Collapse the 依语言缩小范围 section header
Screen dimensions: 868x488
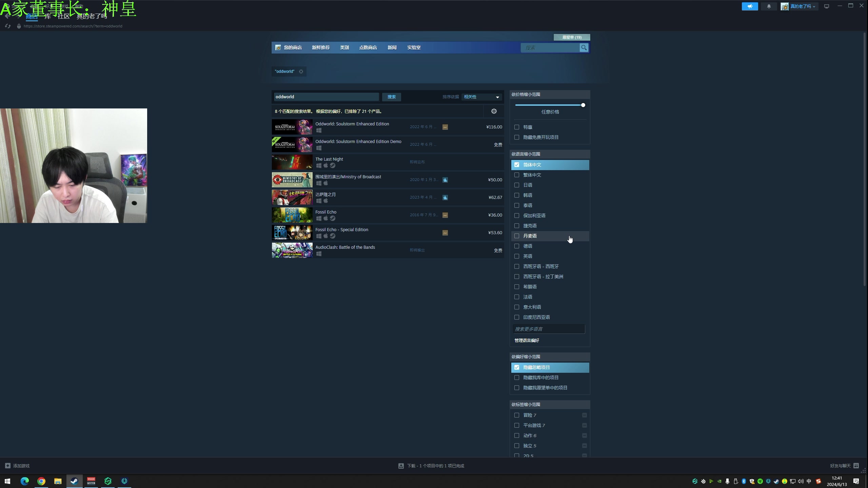550,154
